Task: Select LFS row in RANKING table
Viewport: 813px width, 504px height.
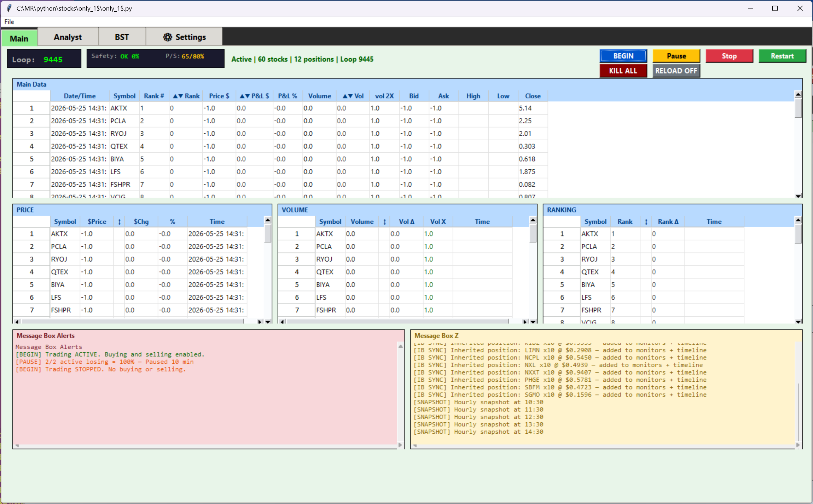Action: coord(644,297)
